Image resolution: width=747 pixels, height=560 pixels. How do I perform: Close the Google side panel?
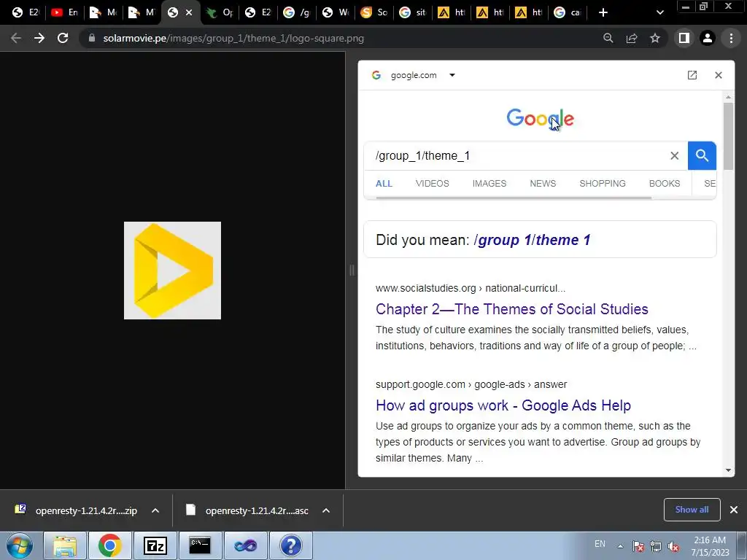719,75
